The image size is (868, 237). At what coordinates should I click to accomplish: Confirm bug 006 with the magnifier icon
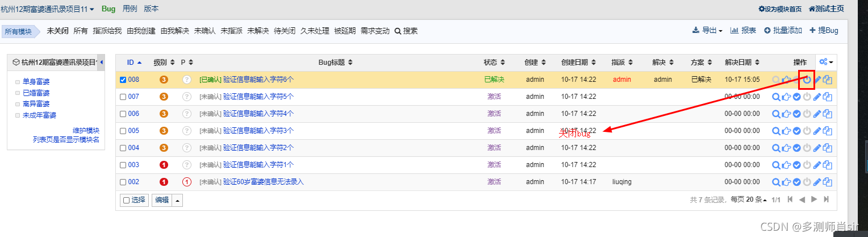776,114
